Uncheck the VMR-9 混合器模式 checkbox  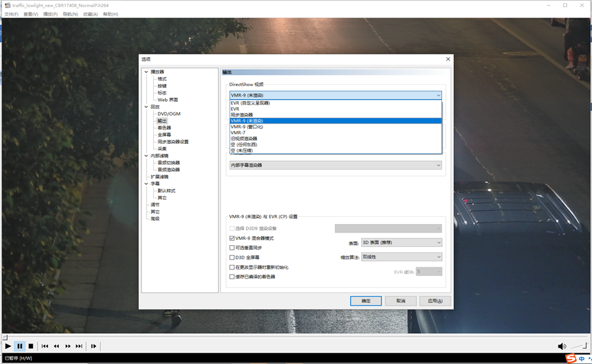click(x=232, y=238)
